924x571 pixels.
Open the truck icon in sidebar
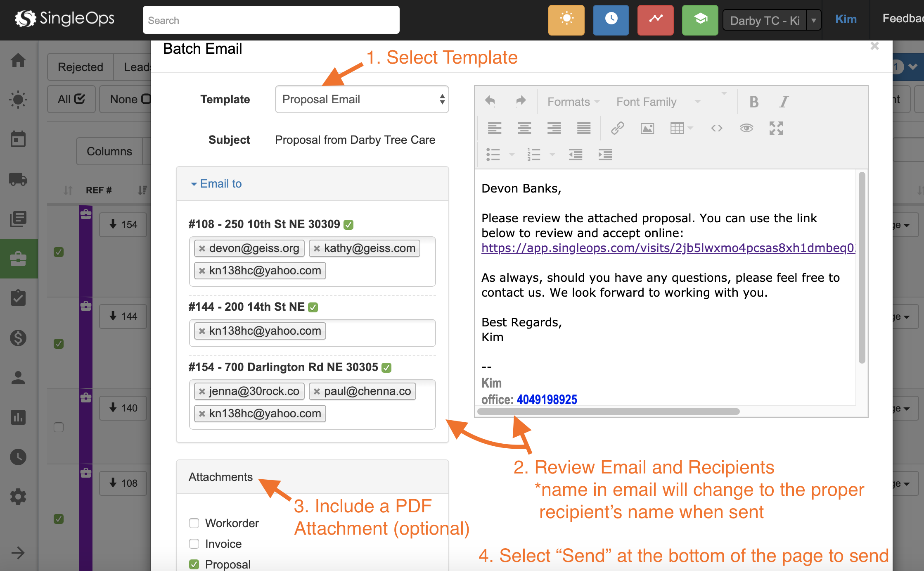[x=18, y=179]
